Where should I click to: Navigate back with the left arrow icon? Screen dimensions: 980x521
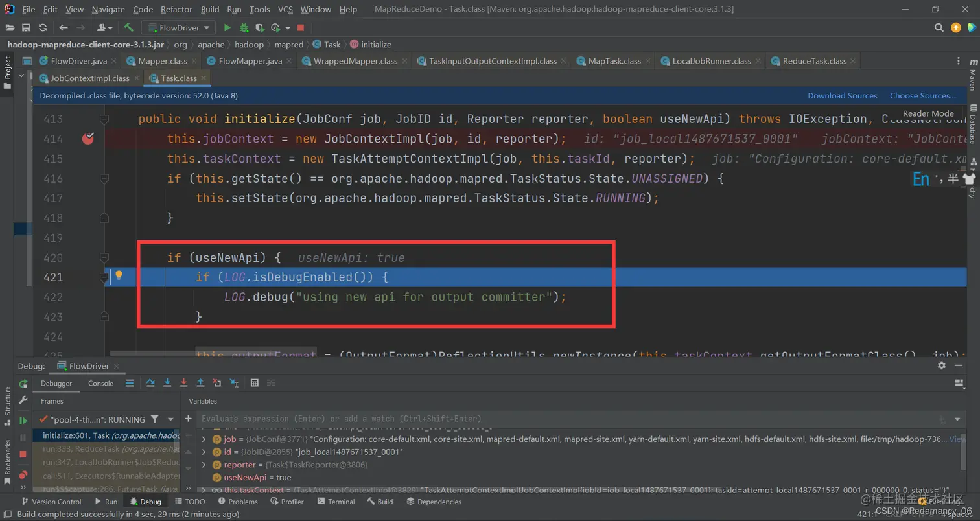[64, 28]
